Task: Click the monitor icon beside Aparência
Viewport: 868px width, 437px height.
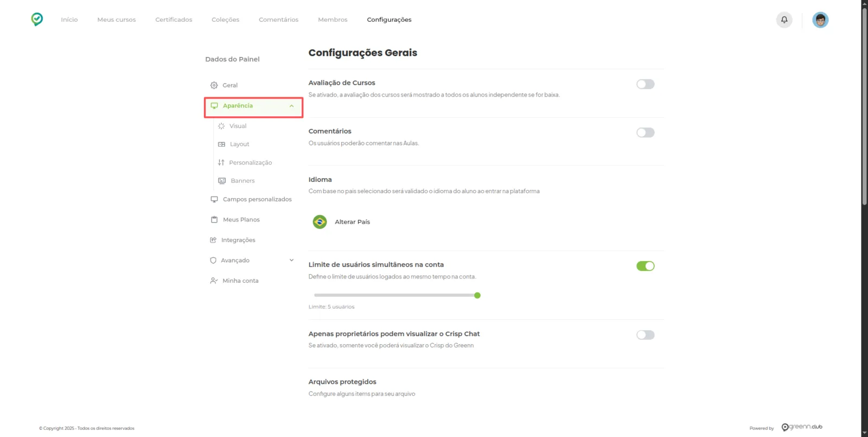Action: click(x=214, y=106)
